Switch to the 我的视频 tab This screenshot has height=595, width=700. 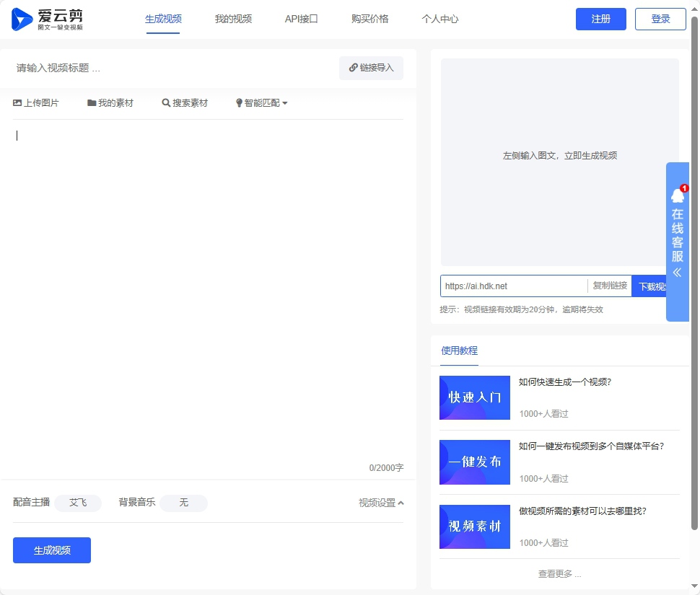[x=232, y=19]
